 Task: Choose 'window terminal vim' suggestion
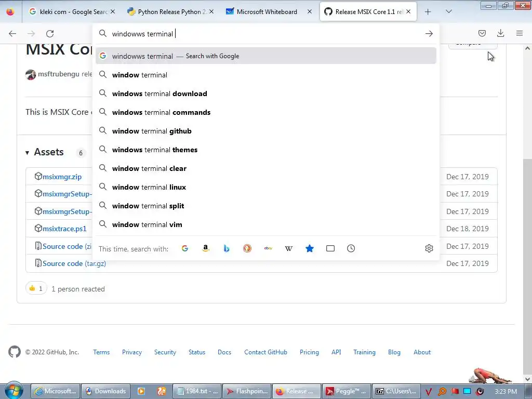(265, 224)
